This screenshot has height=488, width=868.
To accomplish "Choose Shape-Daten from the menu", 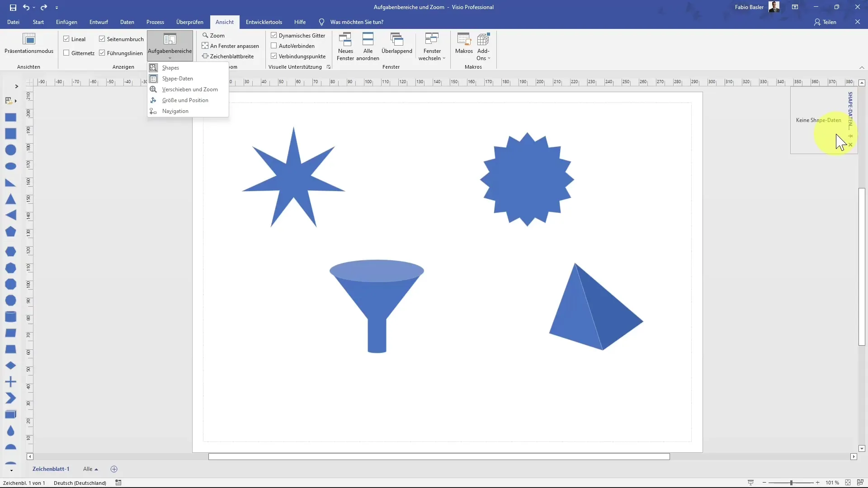I will coord(188,79).
